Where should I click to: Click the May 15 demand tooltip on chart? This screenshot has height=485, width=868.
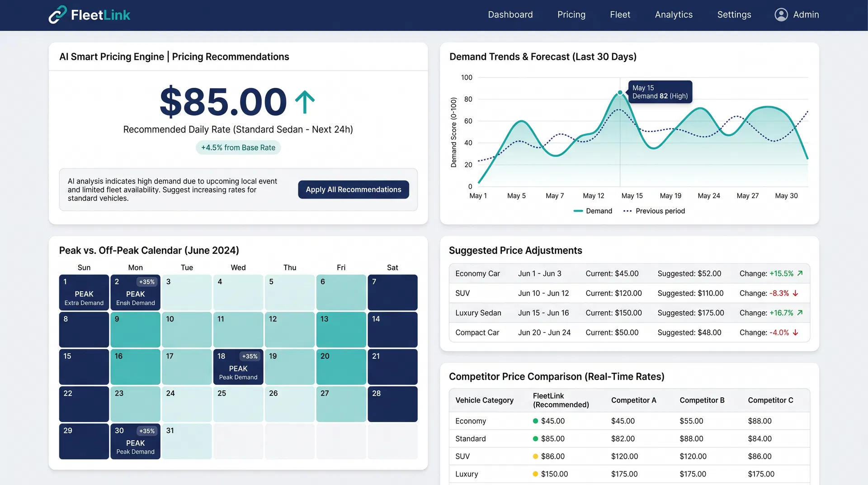pos(660,91)
